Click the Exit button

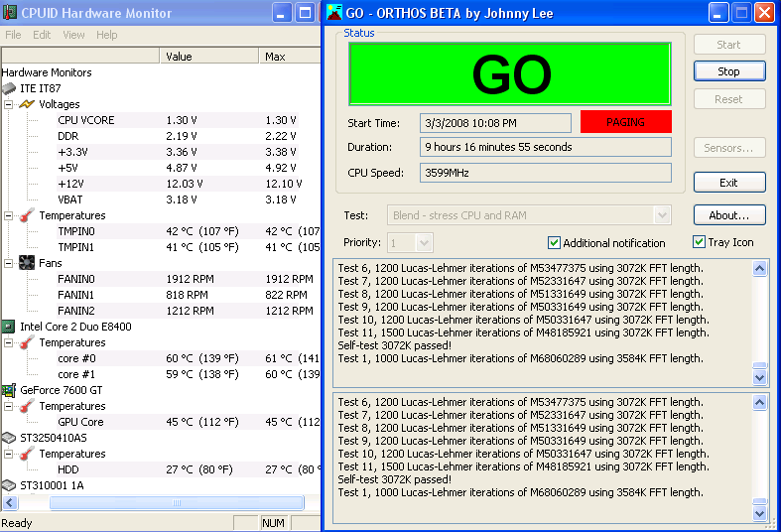coord(729,183)
